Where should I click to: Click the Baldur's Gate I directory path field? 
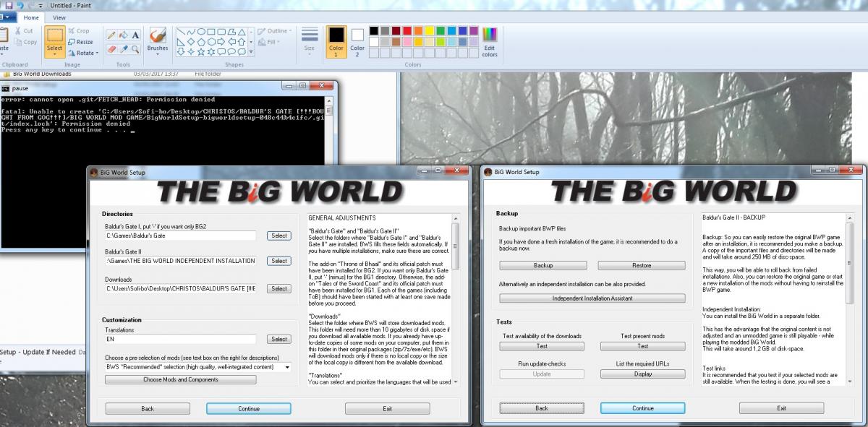pos(180,236)
